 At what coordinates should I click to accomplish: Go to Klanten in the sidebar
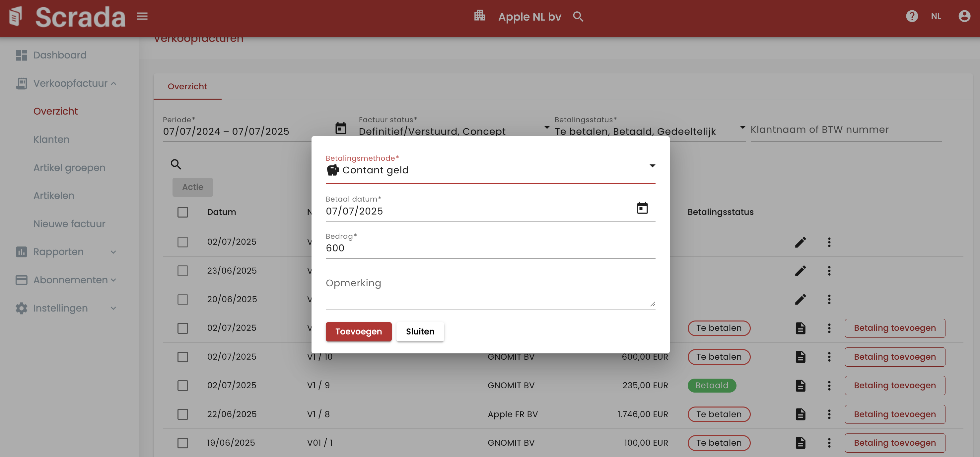(x=51, y=139)
